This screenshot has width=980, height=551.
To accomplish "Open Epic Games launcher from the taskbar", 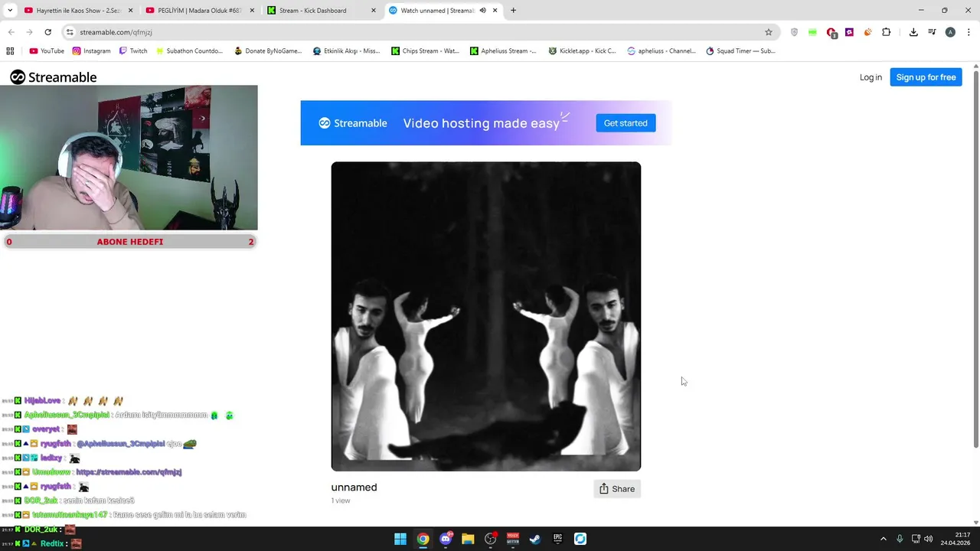I will click(558, 539).
